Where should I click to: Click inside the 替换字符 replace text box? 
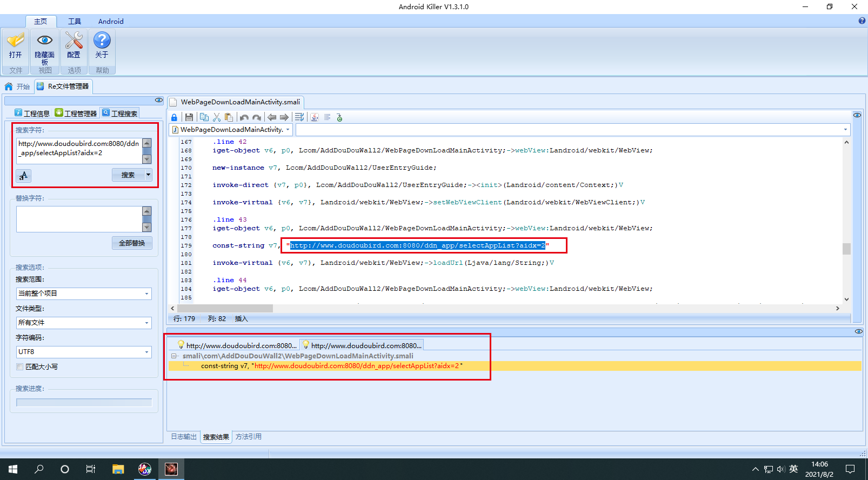79,219
